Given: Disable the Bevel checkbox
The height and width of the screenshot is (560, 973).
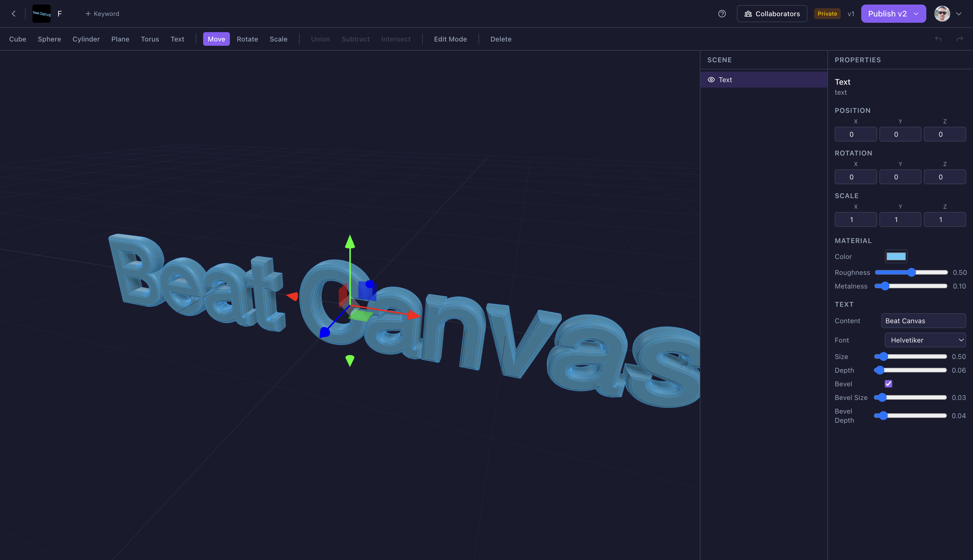Looking at the screenshot, I should [x=888, y=383].
